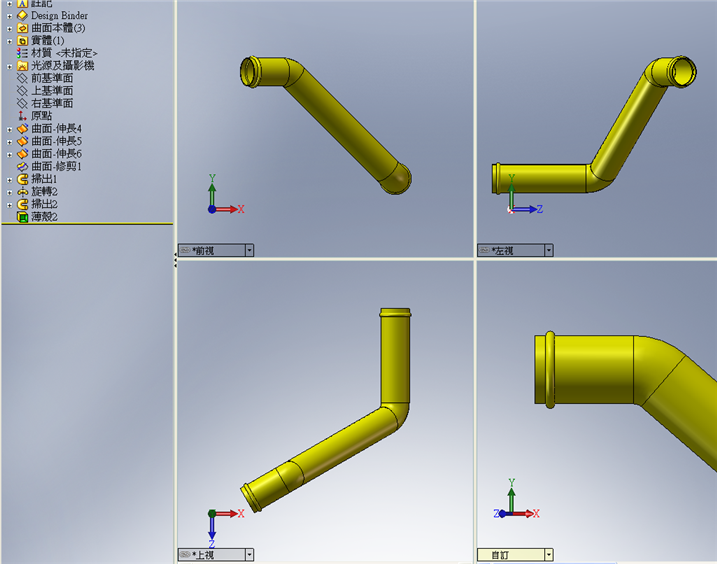Expand the 曲面-伸長4 feature

[x=9, y=129]
